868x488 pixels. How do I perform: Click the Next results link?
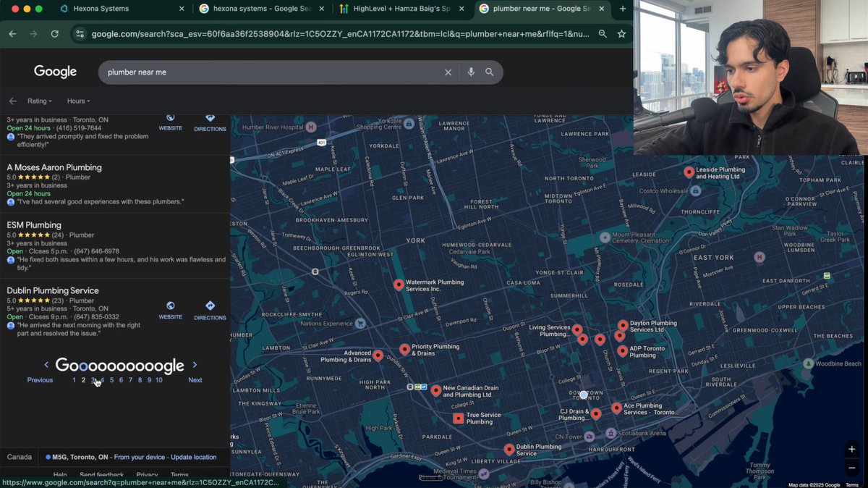(x=195, y=380)
